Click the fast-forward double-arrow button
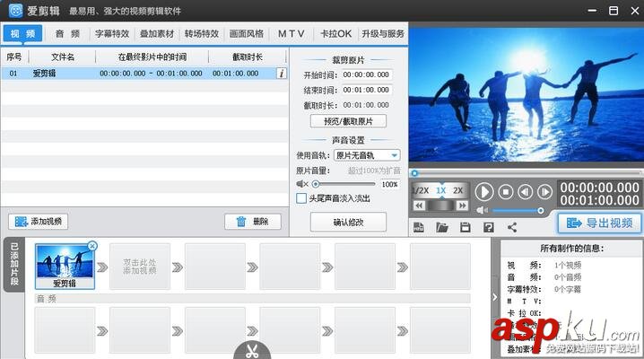Viewport: 644px width, 359px height. (x=462, y=206)
